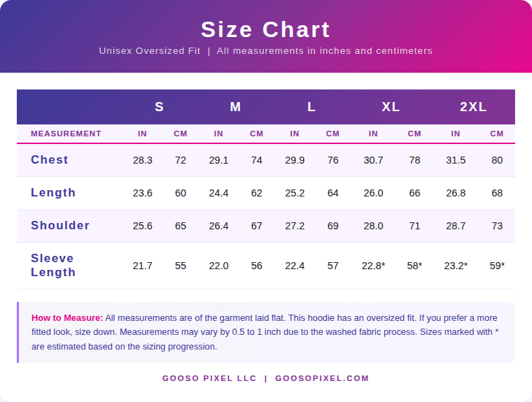
Task: Select the S size column header
Action: [159, 107]
